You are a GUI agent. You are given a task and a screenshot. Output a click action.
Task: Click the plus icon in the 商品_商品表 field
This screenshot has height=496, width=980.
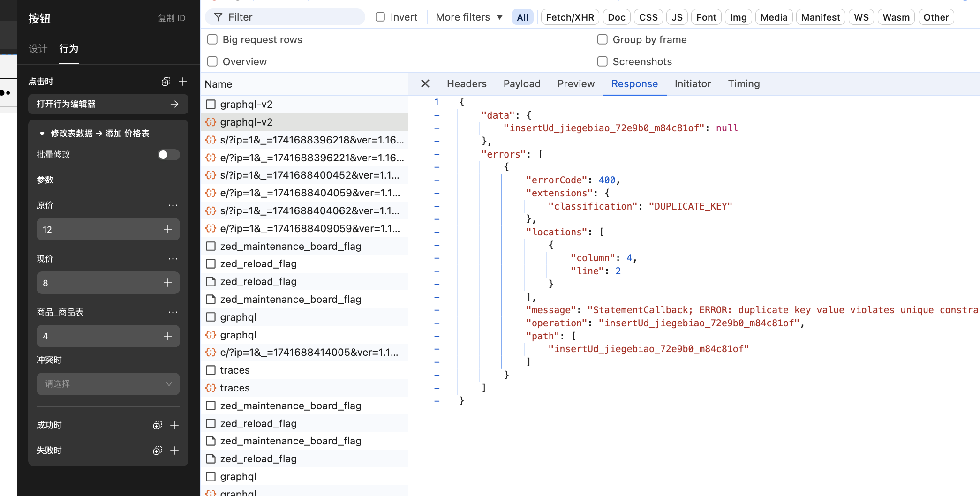(168, 336)
